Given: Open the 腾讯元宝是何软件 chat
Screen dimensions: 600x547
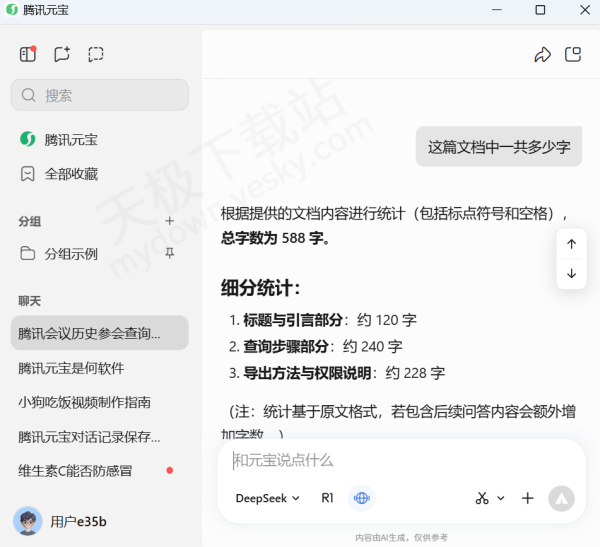Looking at the screenshot, I should click(x=71, y=368).
